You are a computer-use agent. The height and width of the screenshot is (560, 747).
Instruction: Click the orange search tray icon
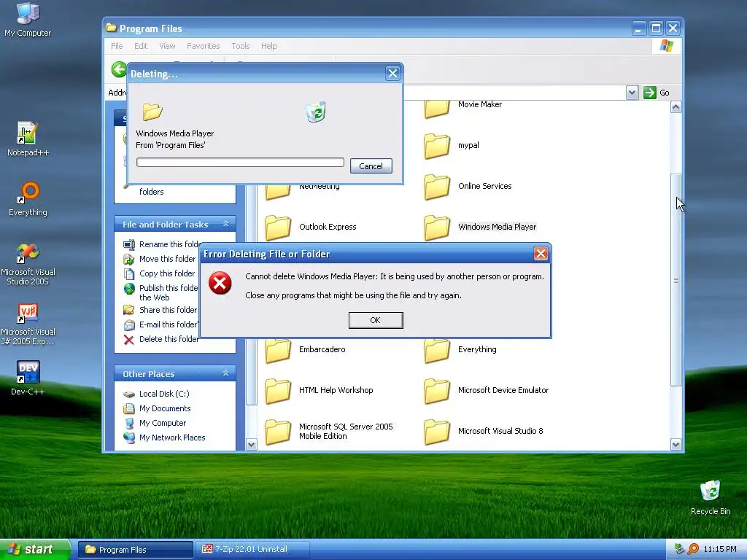[693, 549]
